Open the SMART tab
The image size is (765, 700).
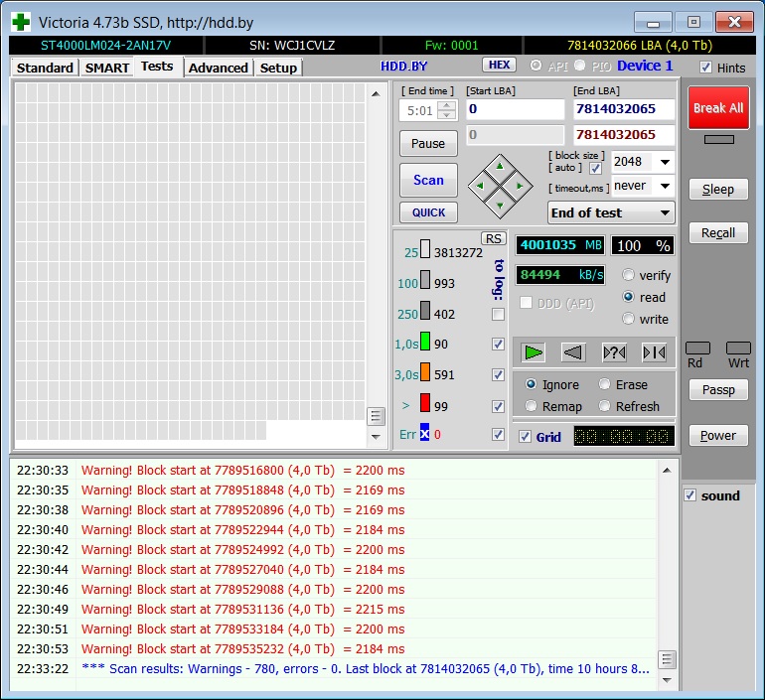(x=107, y=68)
